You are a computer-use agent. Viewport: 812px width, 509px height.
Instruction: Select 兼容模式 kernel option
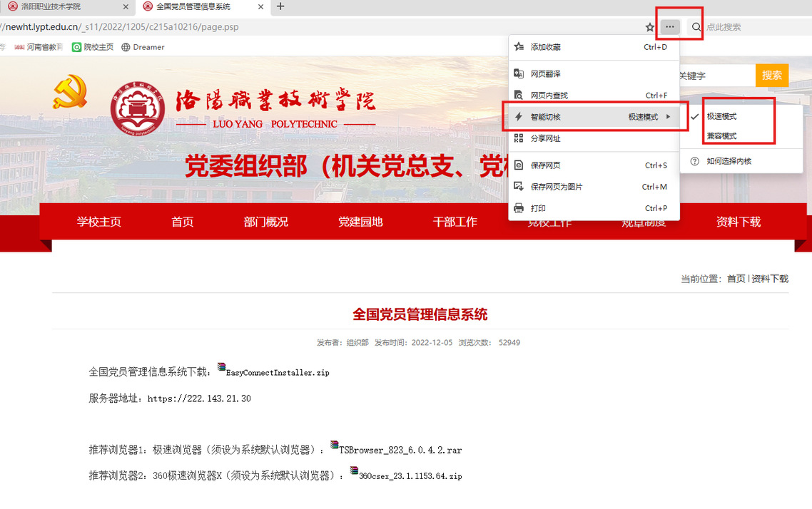click(x=721, y=135)
